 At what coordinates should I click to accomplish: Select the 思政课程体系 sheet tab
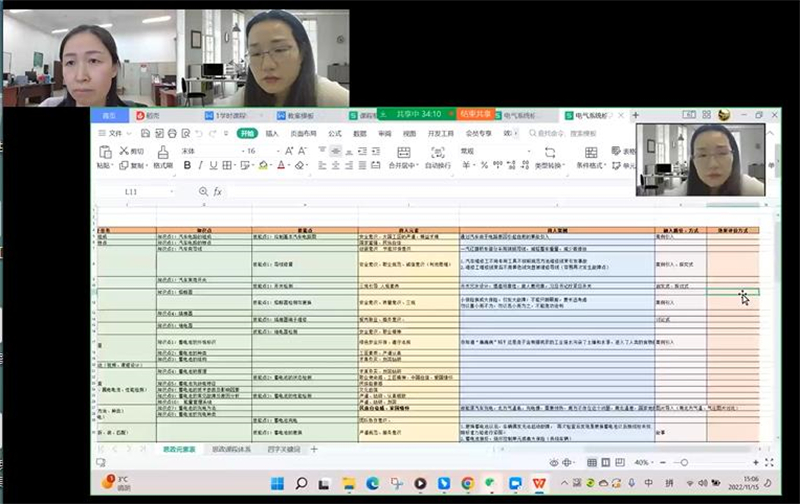click(x=234, y=450)
